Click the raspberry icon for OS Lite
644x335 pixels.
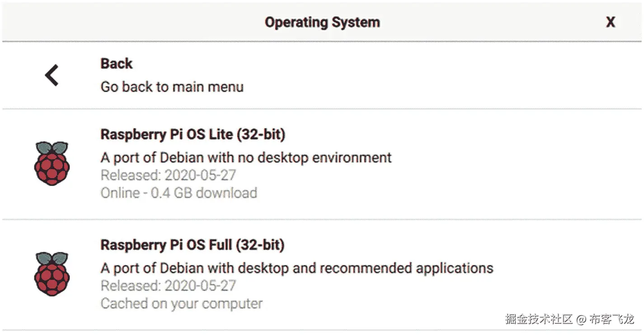coord(52,163)
